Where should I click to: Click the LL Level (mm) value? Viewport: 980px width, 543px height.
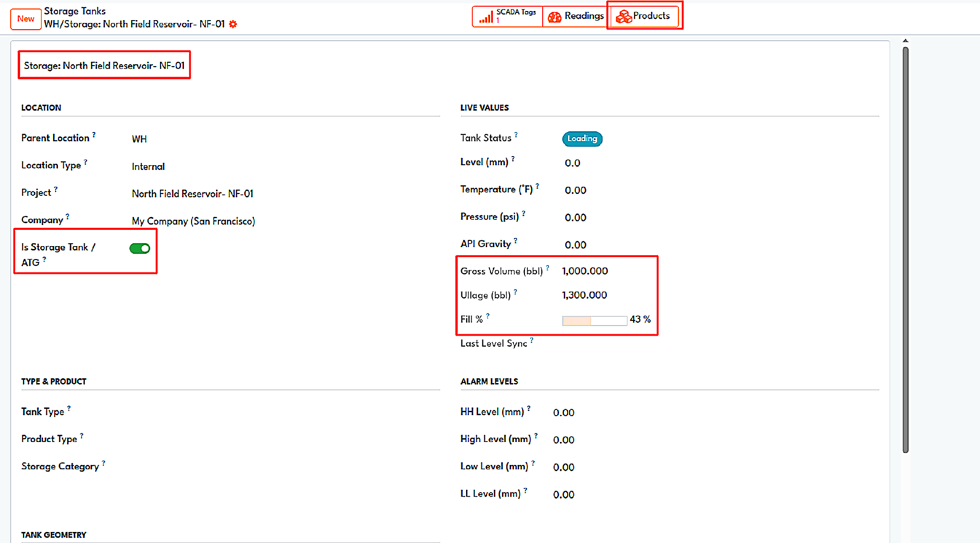[x=564, y=495]
